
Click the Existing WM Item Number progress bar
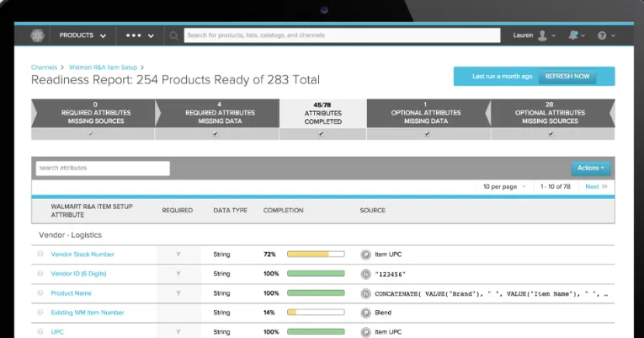tap(316, 313)
